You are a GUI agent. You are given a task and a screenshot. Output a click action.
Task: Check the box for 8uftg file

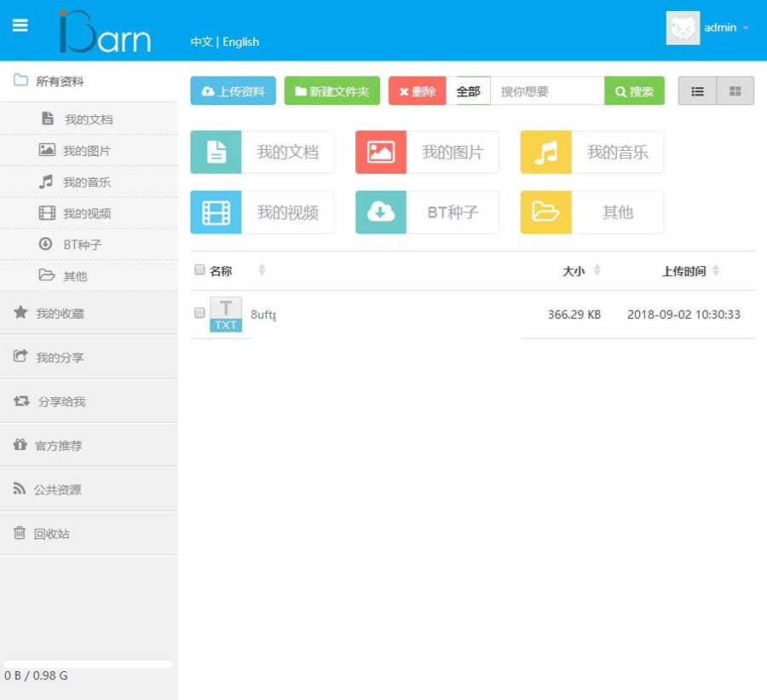click(x=199, y=314)
